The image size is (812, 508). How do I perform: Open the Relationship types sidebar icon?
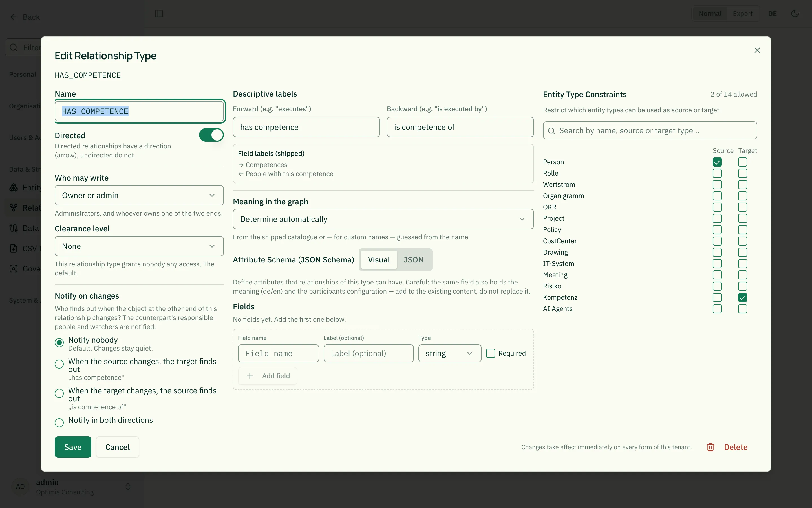coord(14,208)
